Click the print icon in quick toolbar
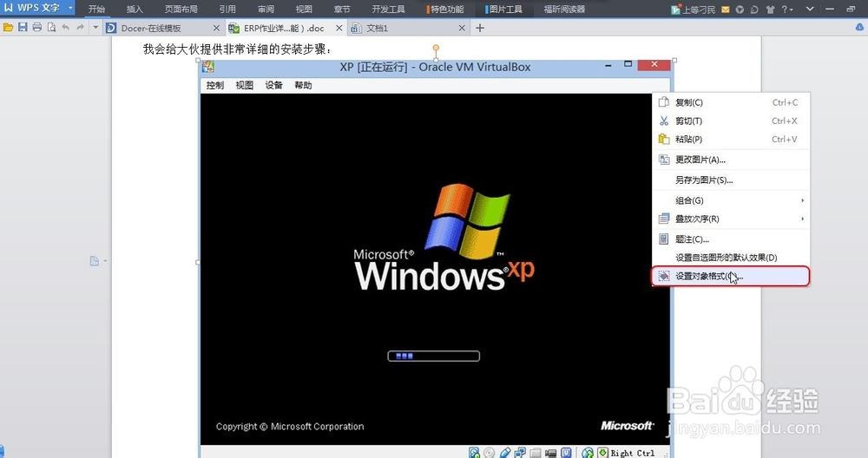 (37, 27)
